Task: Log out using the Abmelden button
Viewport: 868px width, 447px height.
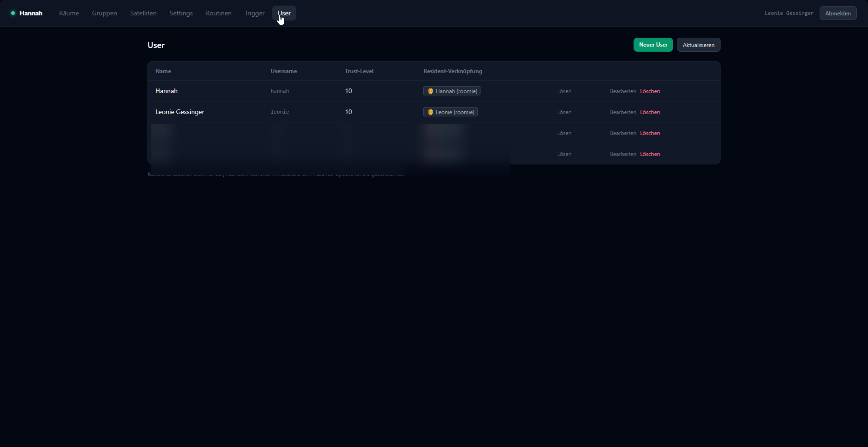Action: [x=838, y=13]
